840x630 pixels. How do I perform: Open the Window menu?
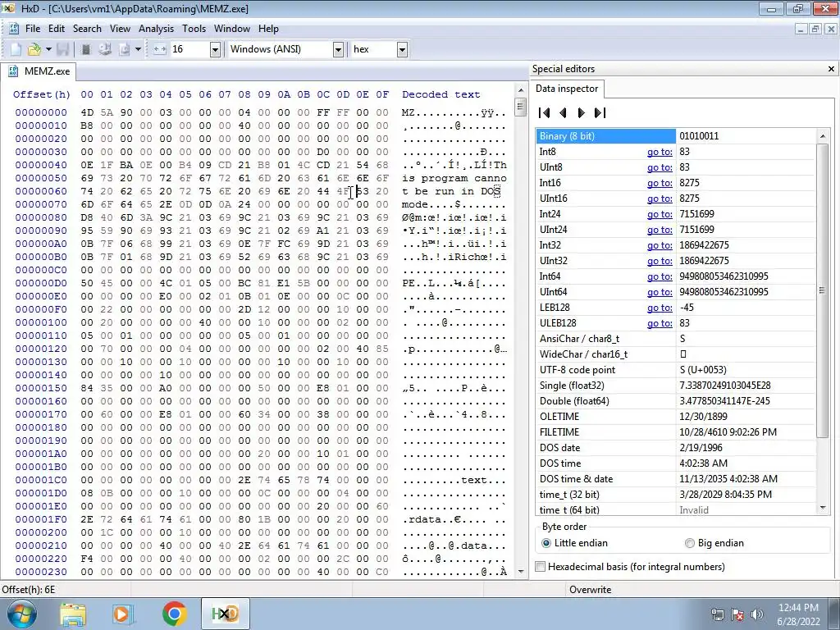(x=232, y=29)
